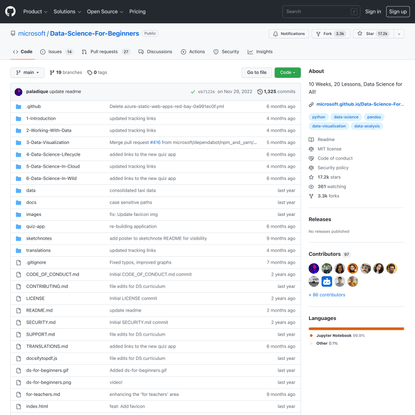Screen dimensions: 415x415
Task: Switch to the Discussions tab
Action: (x=155, y=52)
